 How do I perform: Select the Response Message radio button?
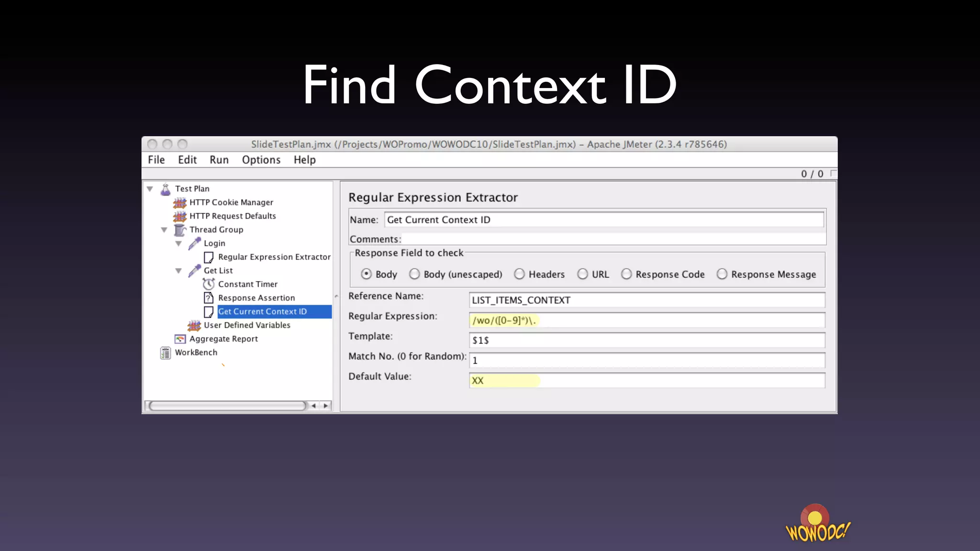pyautogui.click(x=722, y=274)
